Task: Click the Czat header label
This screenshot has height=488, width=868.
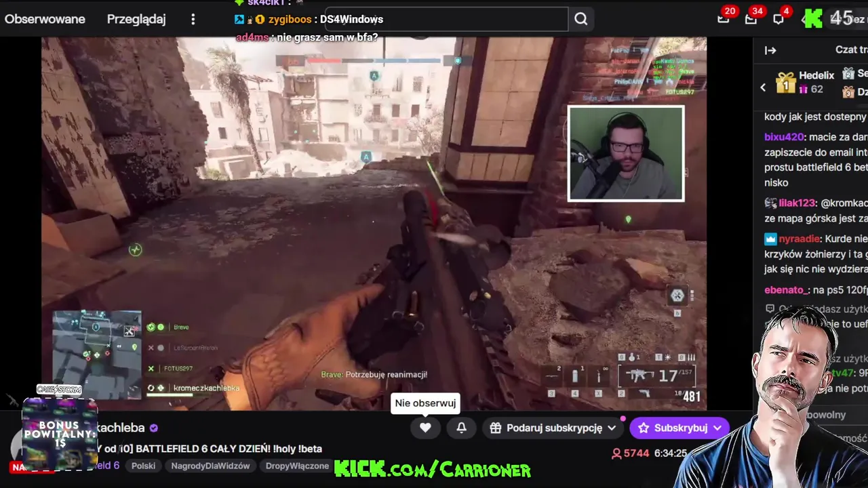Action: click(x=851, y=50)
